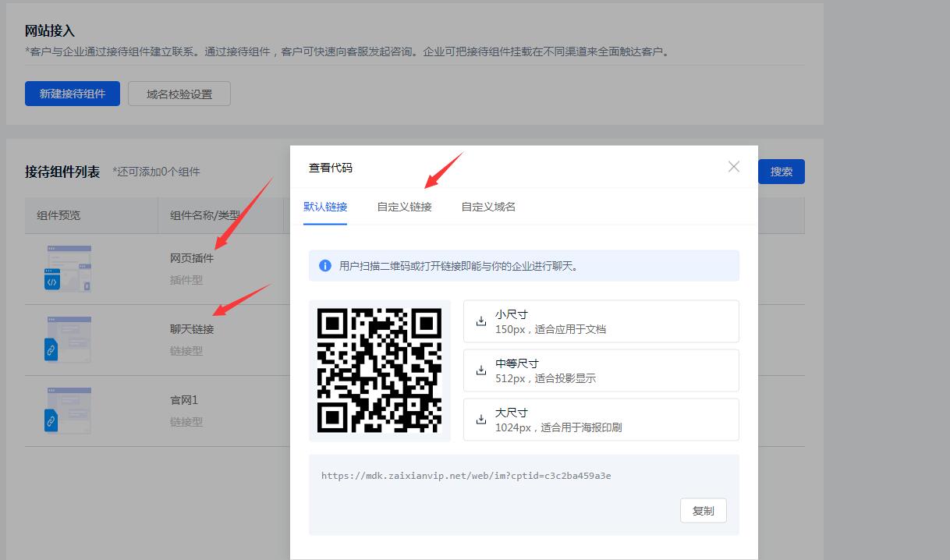Click the 组件名称/类型 column header
950x560 pixels.
coord(204,215)
